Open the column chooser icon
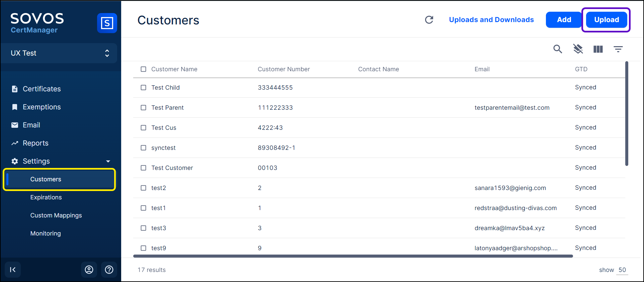This screenshot has height=282, width=644. point(598,49)
